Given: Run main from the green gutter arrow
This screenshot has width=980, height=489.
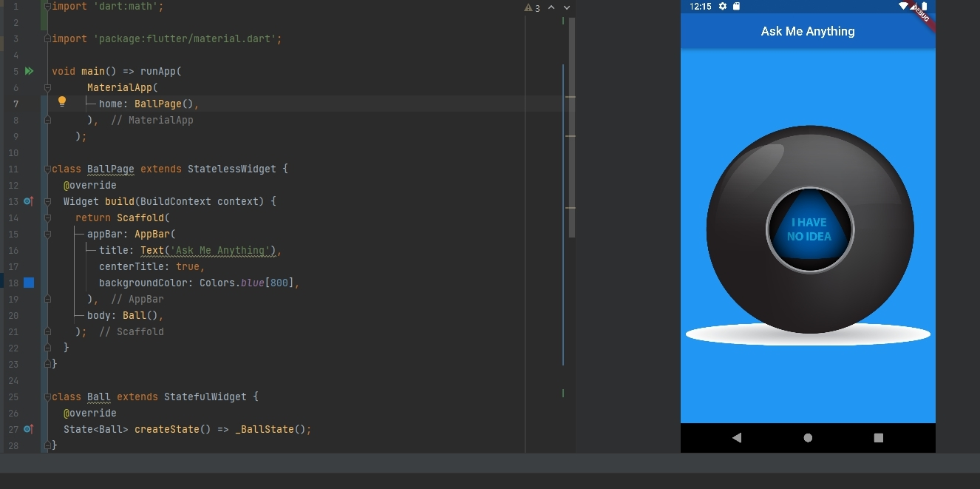Looking at the screenshot, I should pos(29,71).
